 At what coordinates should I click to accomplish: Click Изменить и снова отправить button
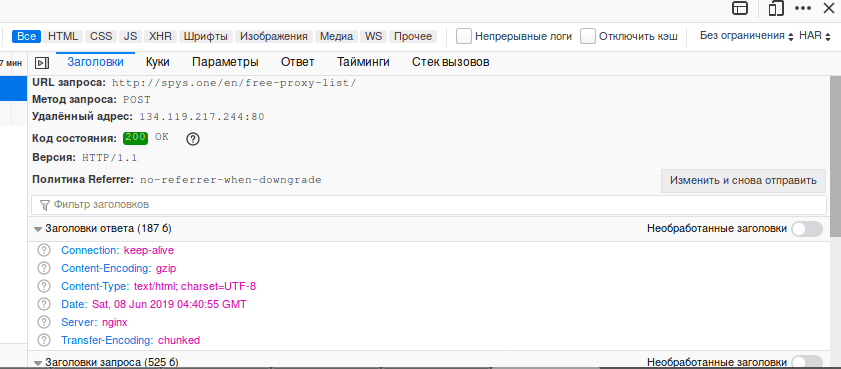pyautogui.click(x=743, y=181)
